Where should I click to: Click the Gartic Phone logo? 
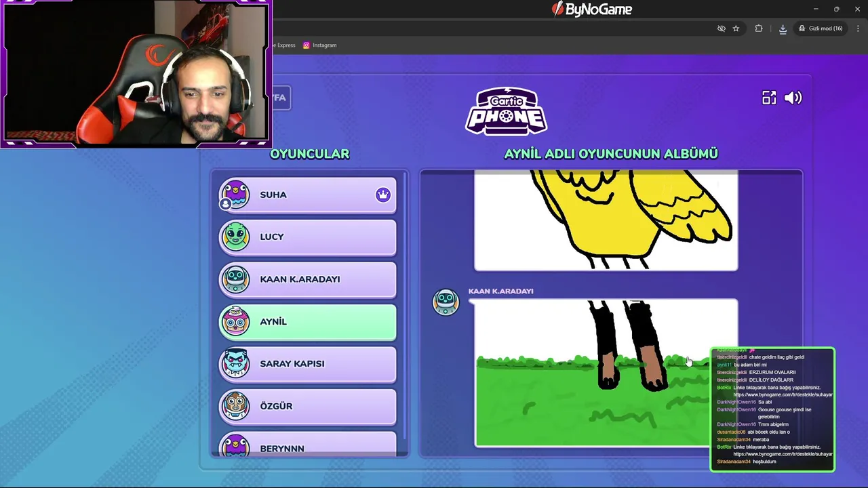(507, 111)
